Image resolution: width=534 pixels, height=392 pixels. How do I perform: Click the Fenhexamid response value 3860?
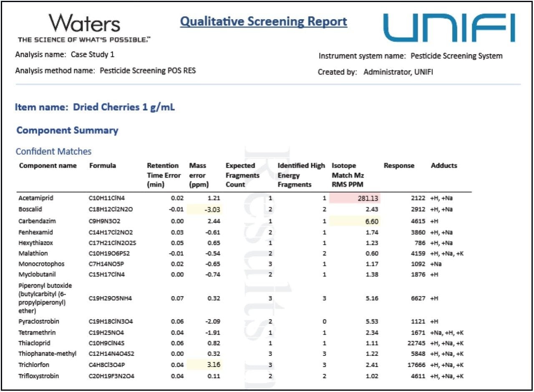click(x=418, y=232)
